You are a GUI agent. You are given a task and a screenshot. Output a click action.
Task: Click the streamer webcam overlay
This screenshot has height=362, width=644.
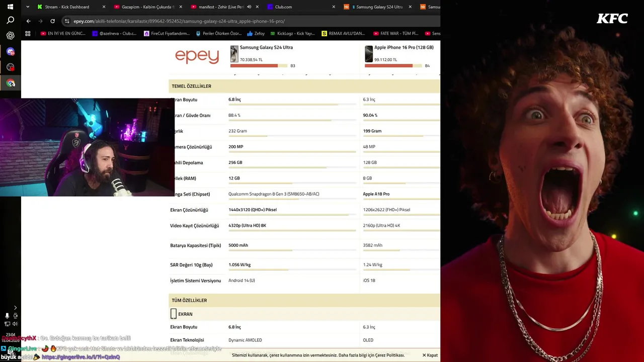click(x=87, y=147)
